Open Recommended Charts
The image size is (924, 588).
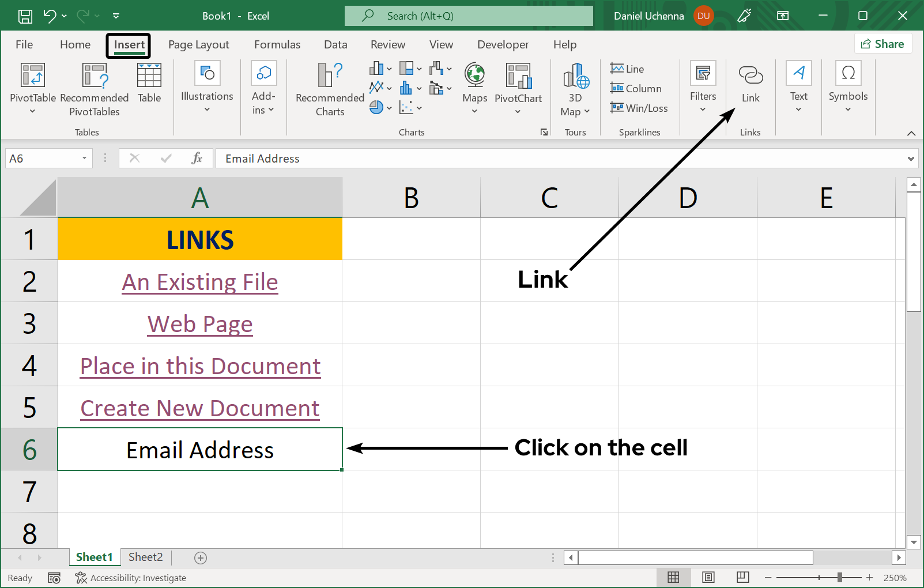coord(329,86)
